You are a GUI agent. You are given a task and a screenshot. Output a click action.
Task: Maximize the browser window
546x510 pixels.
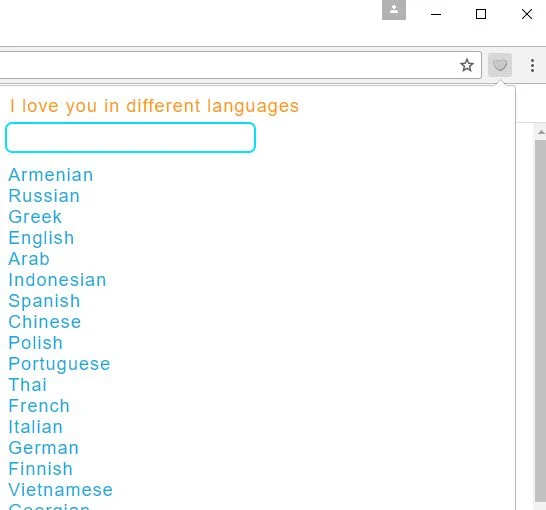pyautogui.click(x=481, y=14)
